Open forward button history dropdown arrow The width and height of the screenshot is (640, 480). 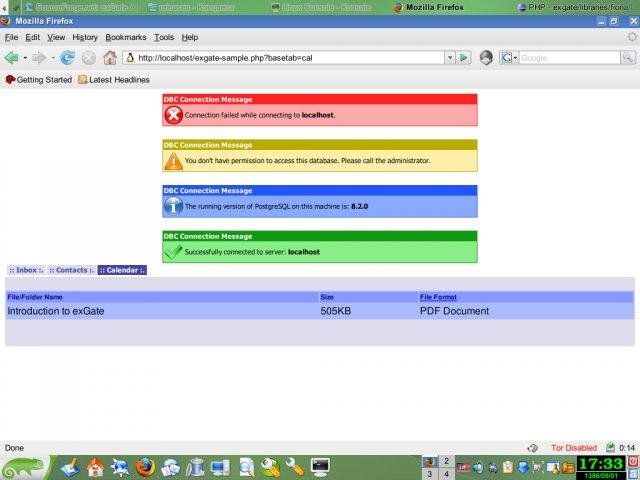pyautogui.click(x=53, y=58)
